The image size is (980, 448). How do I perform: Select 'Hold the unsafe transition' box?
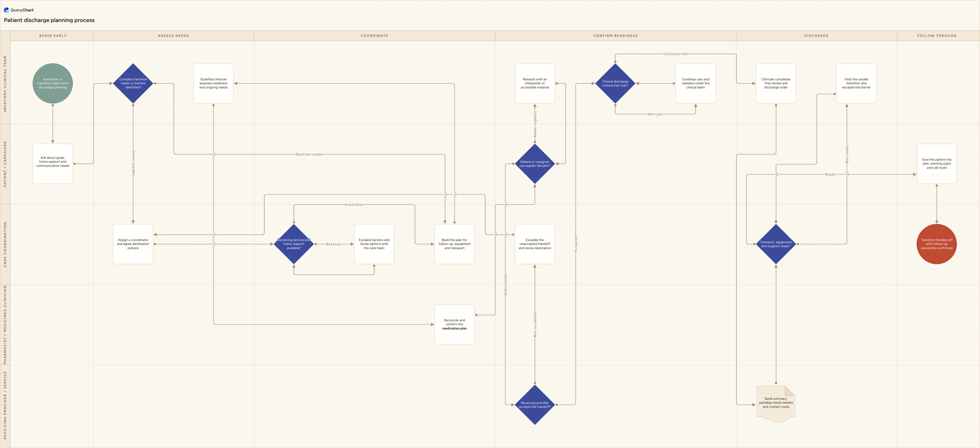856,83
